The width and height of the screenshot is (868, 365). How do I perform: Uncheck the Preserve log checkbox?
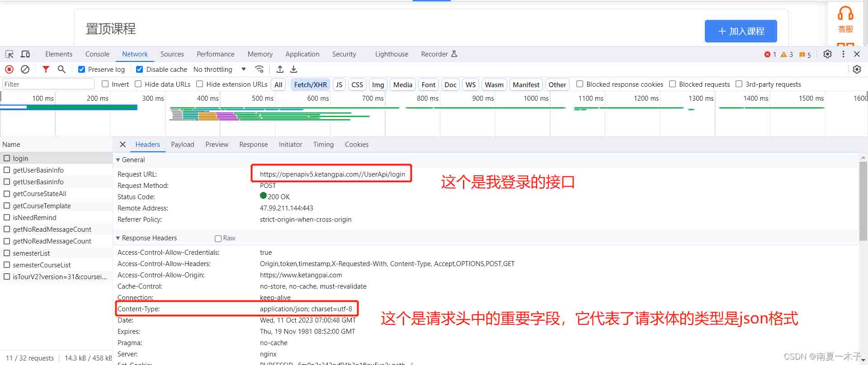(82, 70)
